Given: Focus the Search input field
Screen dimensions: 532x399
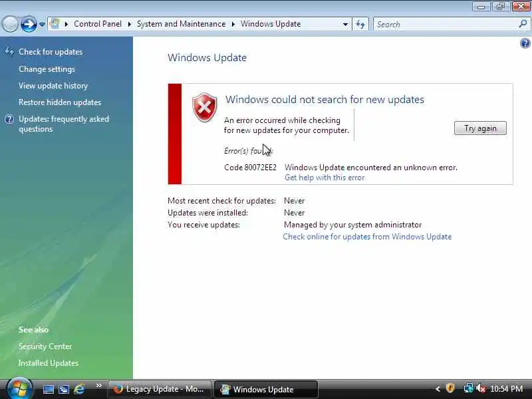Looking at the screenshot, I should (446, 25).
